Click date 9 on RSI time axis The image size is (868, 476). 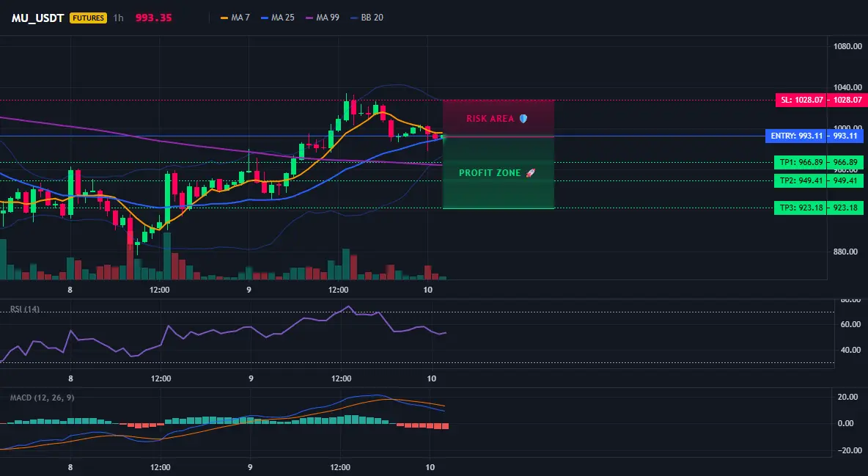(x=251, y=378)
